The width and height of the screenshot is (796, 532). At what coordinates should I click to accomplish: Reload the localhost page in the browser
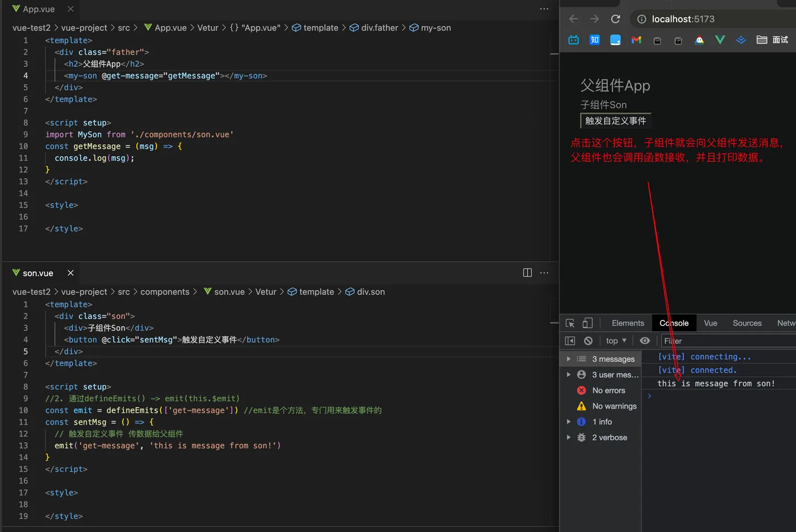point(615,19)
